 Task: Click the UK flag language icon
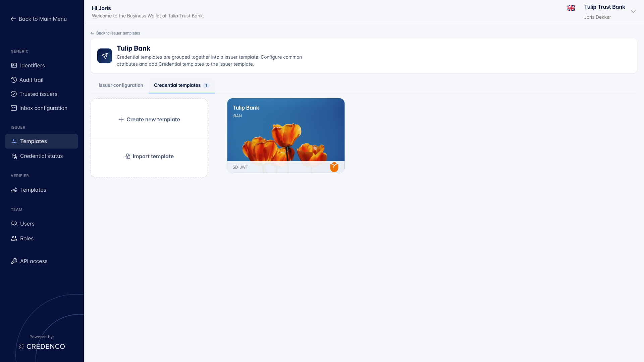[571, 8]
